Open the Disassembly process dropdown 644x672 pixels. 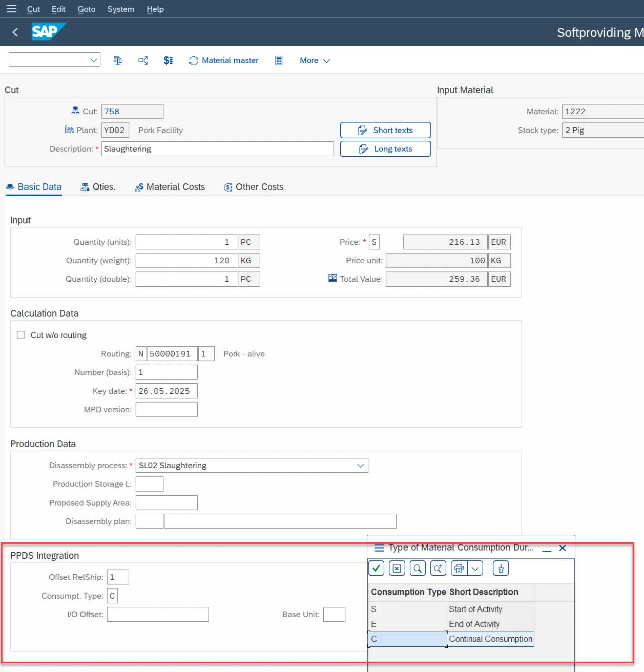(x=360, y=466)
